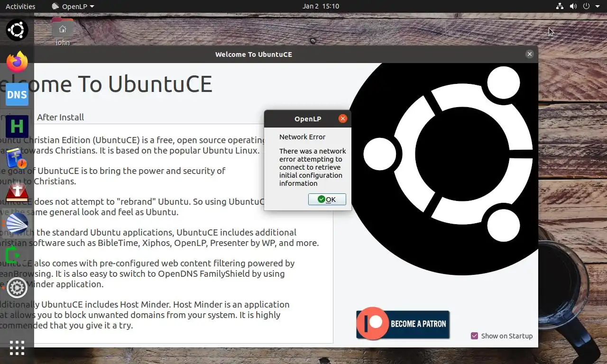Open the power system menu icon
Screen dimensions: 607x364
pos(586,6)
